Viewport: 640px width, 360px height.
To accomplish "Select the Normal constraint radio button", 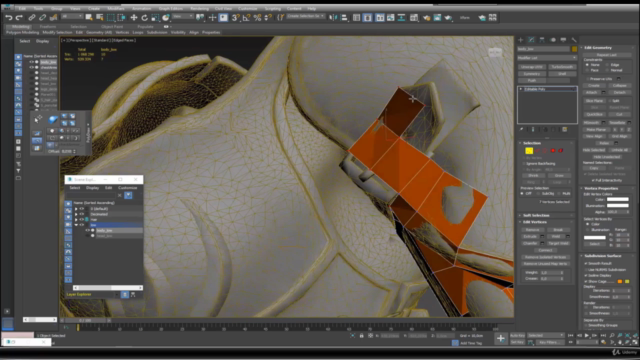I will pyautogui.click(x=607, y=70).
